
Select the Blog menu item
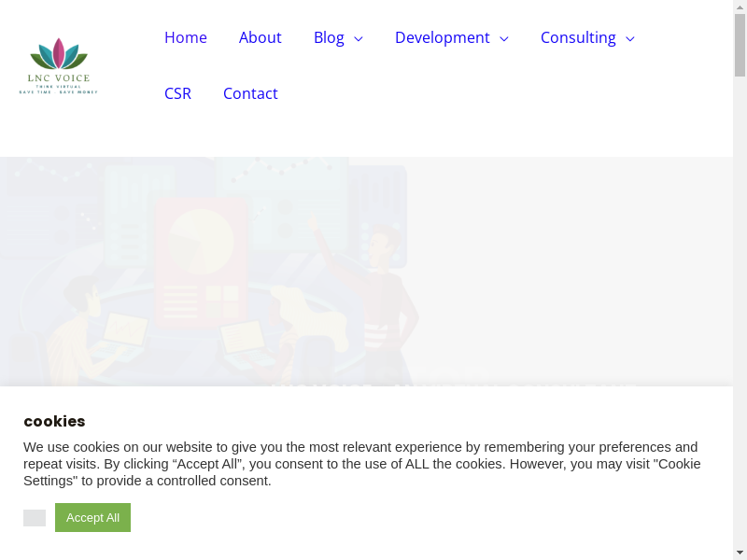[x=329, y=37]
